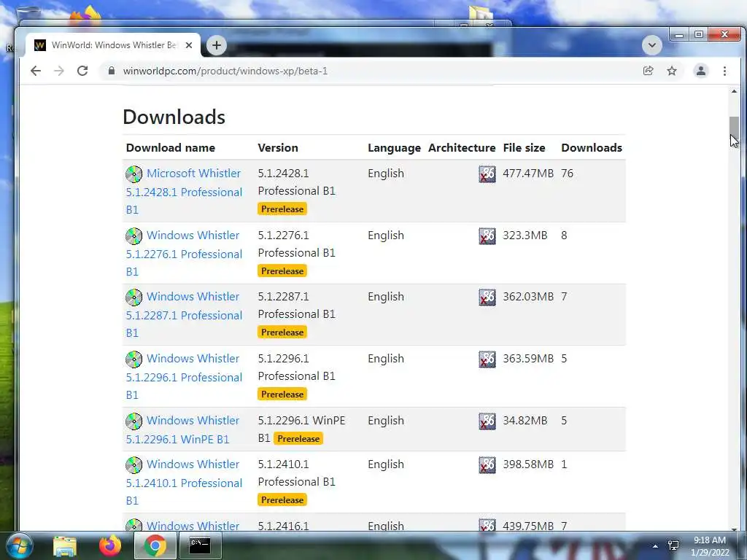Click the page scrollbar down arrow
Image resolution: width=747 pixels, height=560 pixels.
[x=734, y=529]
